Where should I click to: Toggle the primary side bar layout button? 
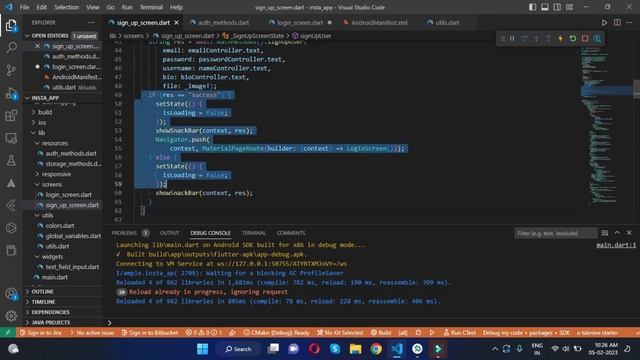pyautogui.click(x=533, y=7)
